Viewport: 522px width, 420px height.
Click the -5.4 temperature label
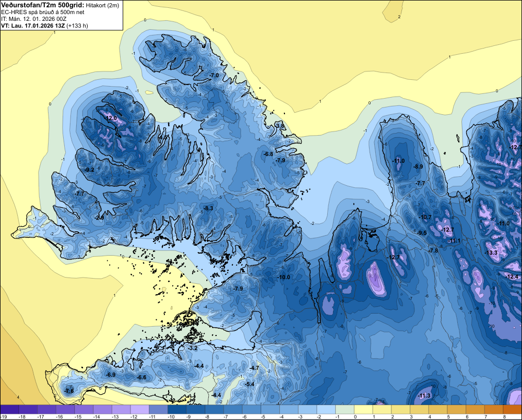(x=250, y=384)
